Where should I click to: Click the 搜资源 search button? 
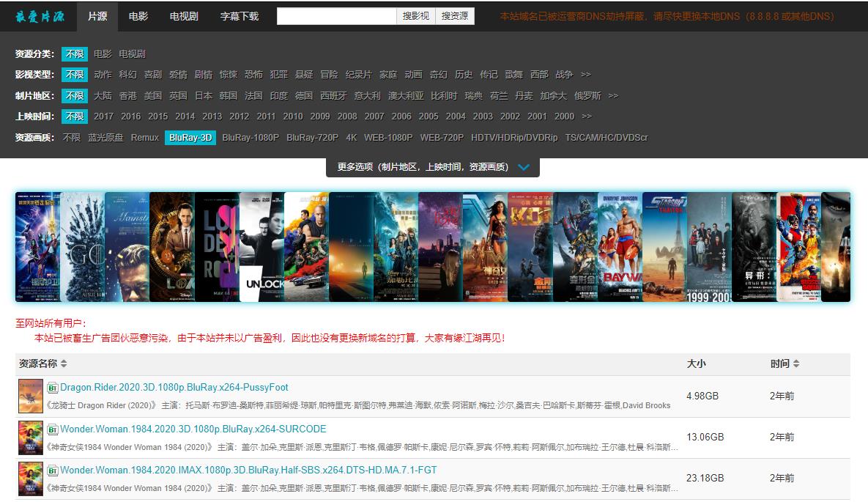[x=454, y=16]
